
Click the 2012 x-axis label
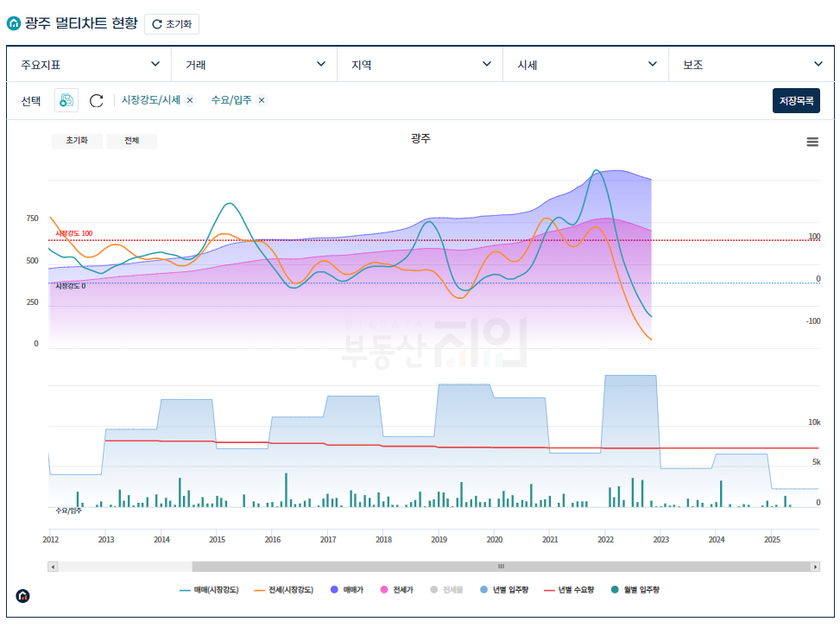(50, 540)
